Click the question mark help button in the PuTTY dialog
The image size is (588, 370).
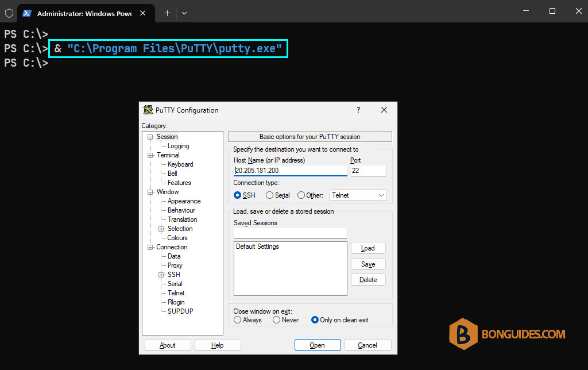358,110
